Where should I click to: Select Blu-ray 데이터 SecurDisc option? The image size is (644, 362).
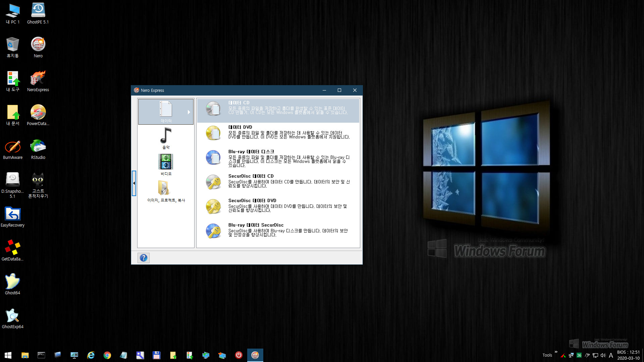pos(278,233)
